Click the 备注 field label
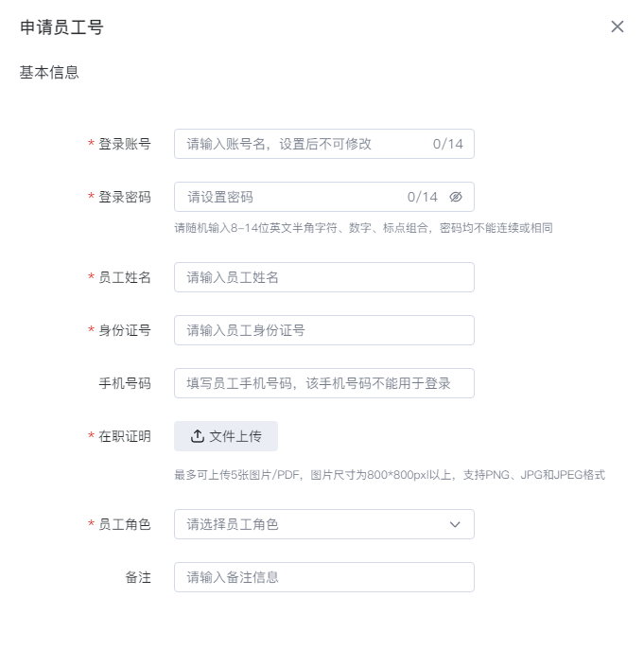 [x=138, y=577]
